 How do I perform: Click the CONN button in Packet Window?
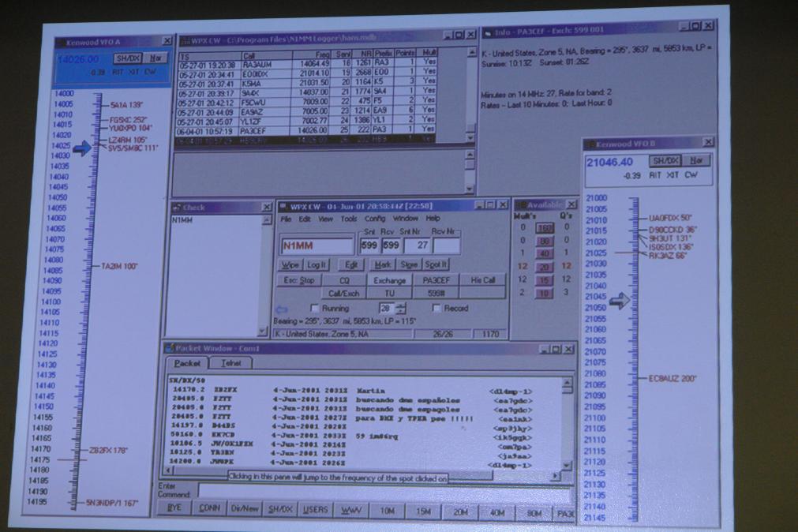pos(209,508)
